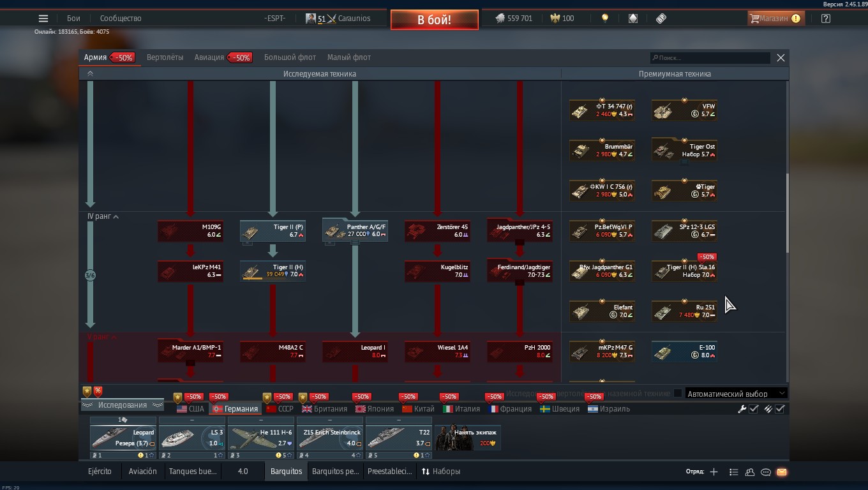
Task: Select the Elefant premium card
Action: [x=602, y=311]
